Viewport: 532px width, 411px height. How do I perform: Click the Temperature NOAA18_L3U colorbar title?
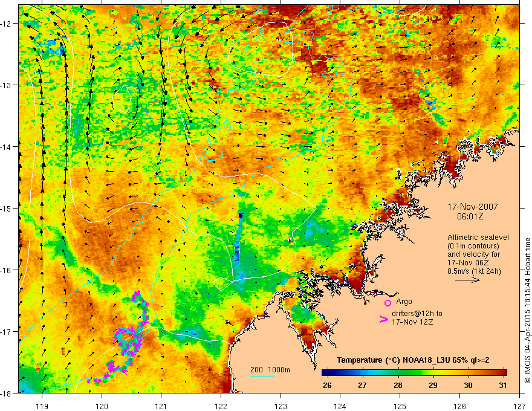[413, 360]
